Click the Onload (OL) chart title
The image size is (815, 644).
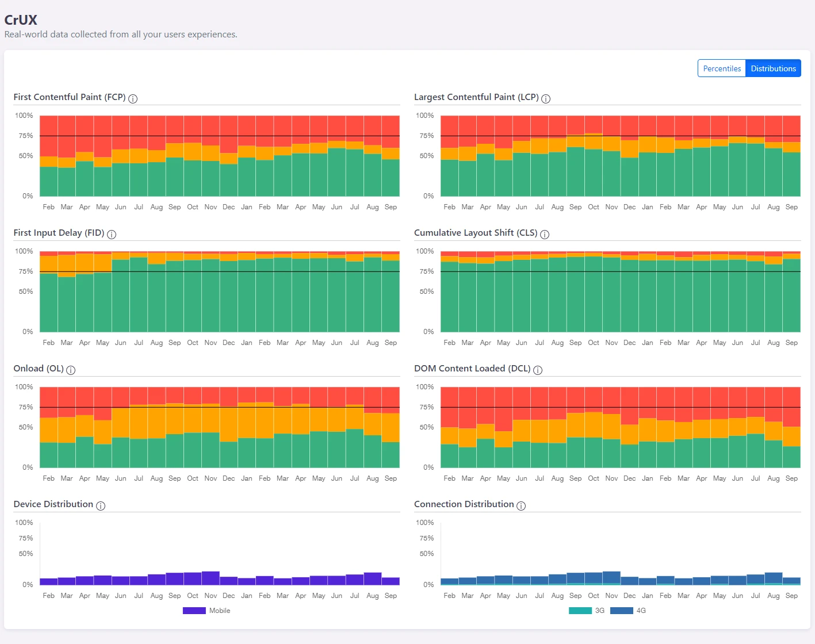(x=39, y=368)
